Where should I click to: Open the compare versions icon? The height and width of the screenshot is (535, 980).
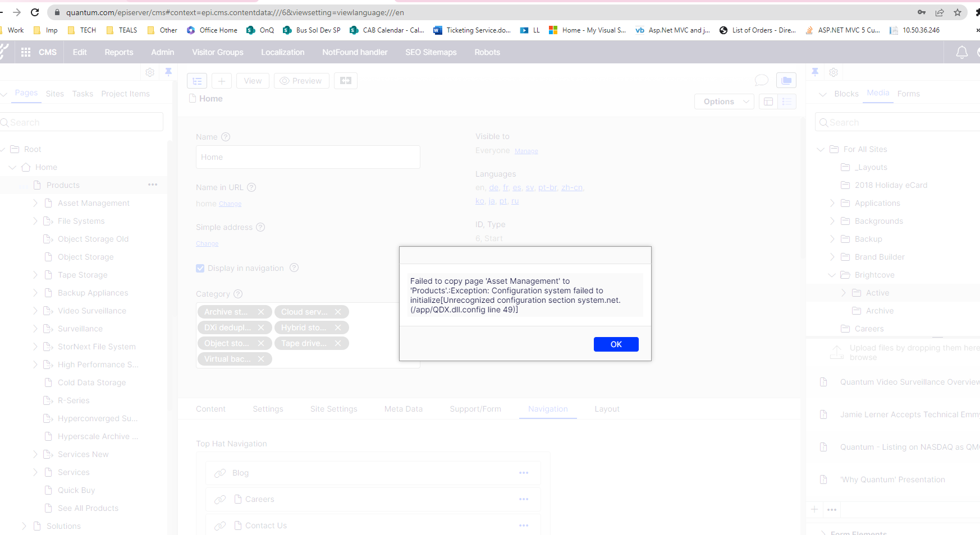coord(346,81)
